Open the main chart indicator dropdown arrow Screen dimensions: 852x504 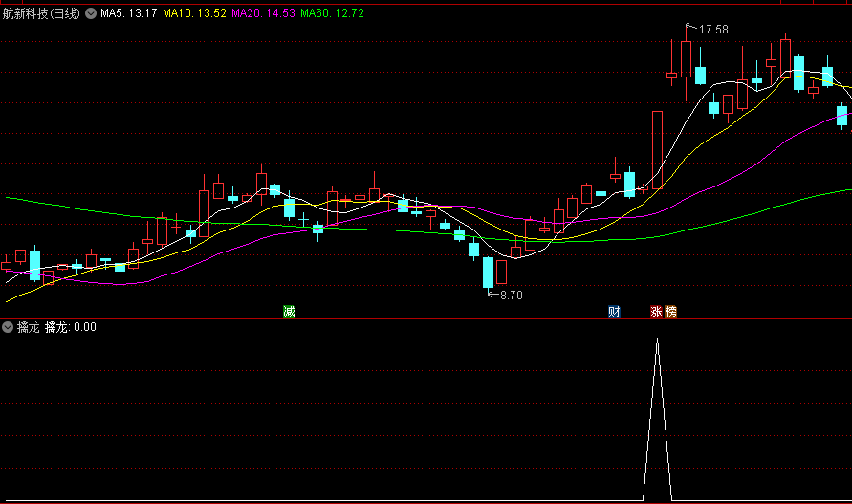91,13
